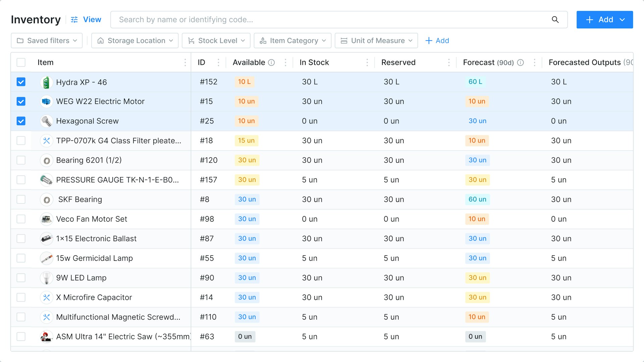This screenshot has height=362, width=644.
Task: Open the ID column options menu
Action: coord(218,62)
